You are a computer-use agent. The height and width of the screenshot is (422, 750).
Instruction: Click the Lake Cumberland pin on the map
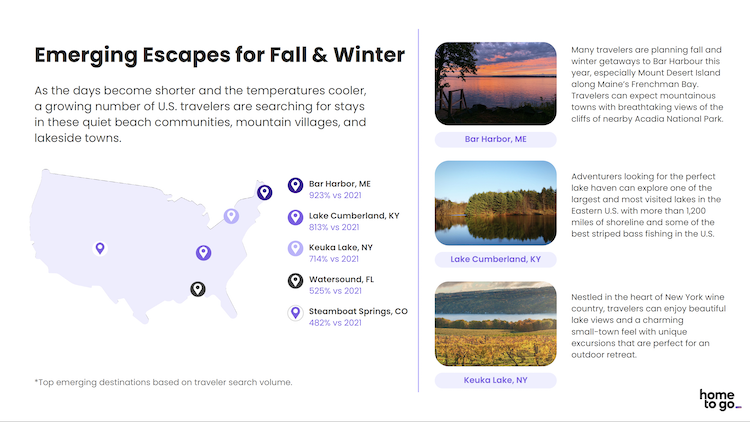click(203, 252)
